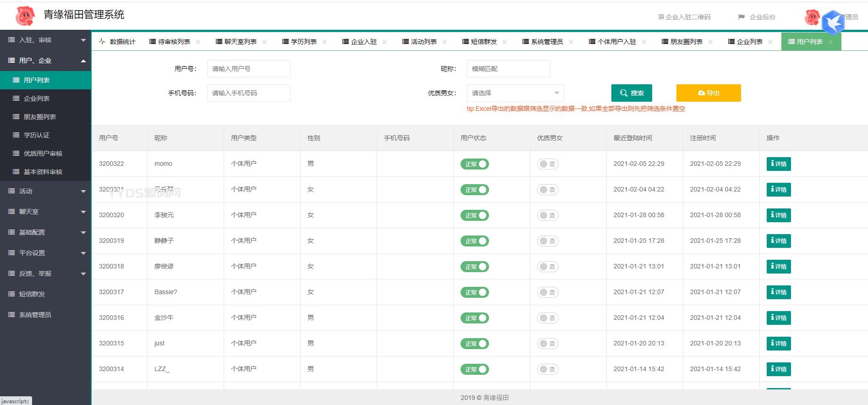868x405 pixels.
Task: Click the red mascot logo in header
Action: point(25,16)
